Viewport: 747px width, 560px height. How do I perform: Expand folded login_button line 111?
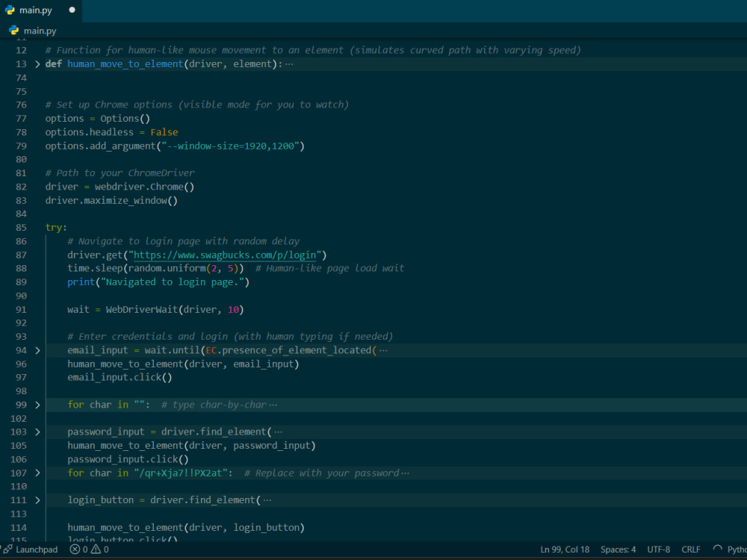click(37, 500)
